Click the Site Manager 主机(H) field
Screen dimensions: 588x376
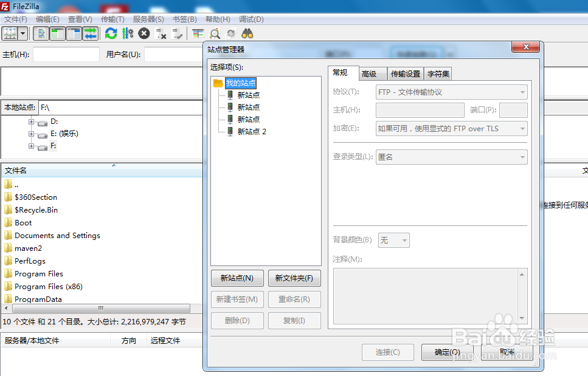click(420, 110)
